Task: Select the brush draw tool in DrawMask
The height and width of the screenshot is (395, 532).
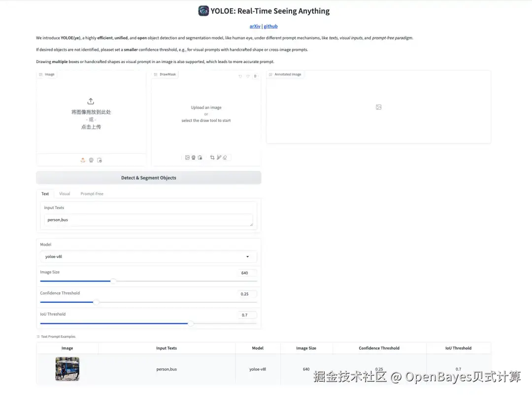Action: [219, 157]
